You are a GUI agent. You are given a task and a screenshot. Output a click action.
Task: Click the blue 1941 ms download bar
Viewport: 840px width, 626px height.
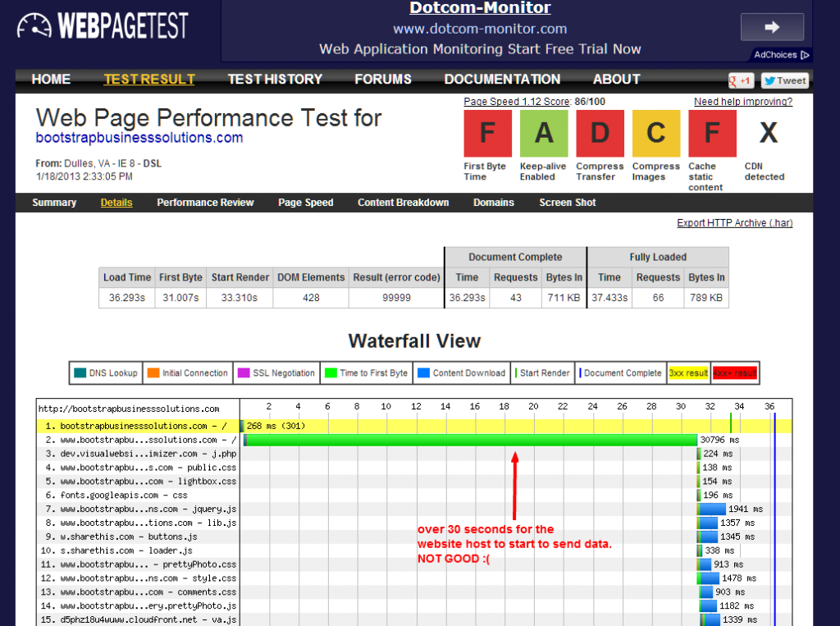click(712, 509)
